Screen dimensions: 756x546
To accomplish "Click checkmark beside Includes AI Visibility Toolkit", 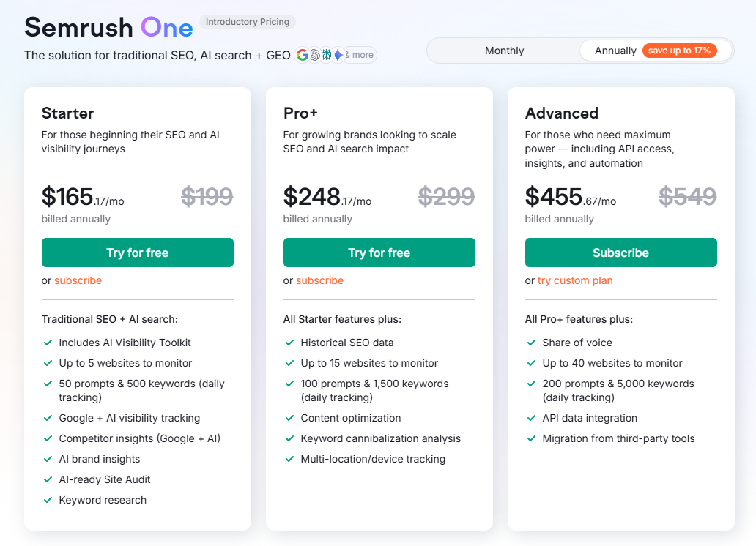I will [48, 343].
